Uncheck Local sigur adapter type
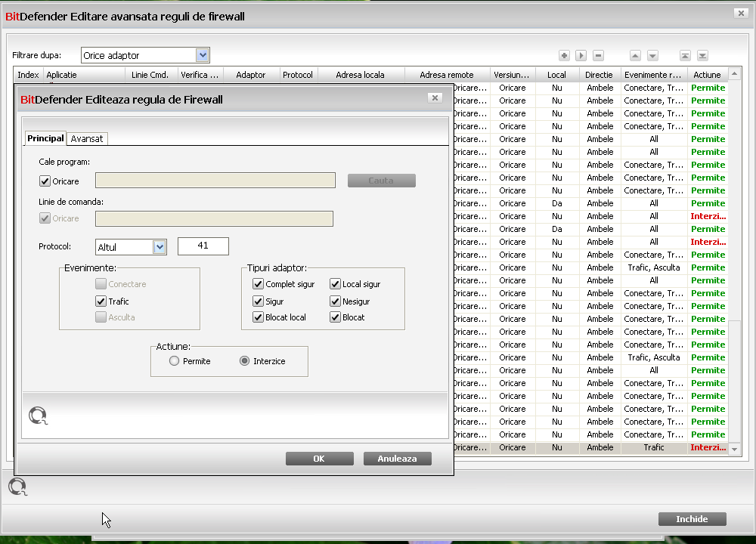This screenshot has height=544, width=756. coord(335,284)
